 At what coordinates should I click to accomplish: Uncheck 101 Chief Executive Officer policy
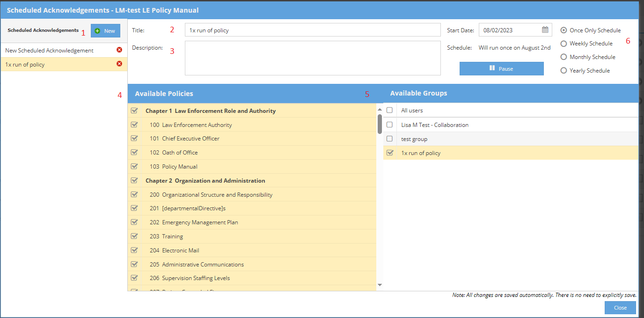point(134,138)
